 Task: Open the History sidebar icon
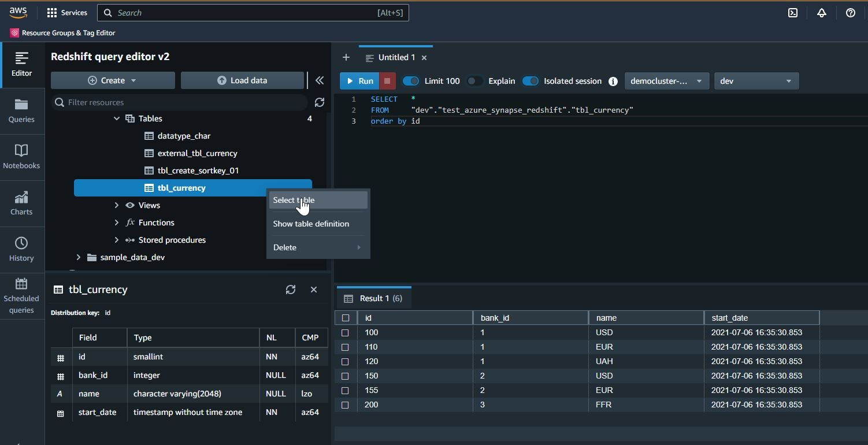tap(21, 249)
